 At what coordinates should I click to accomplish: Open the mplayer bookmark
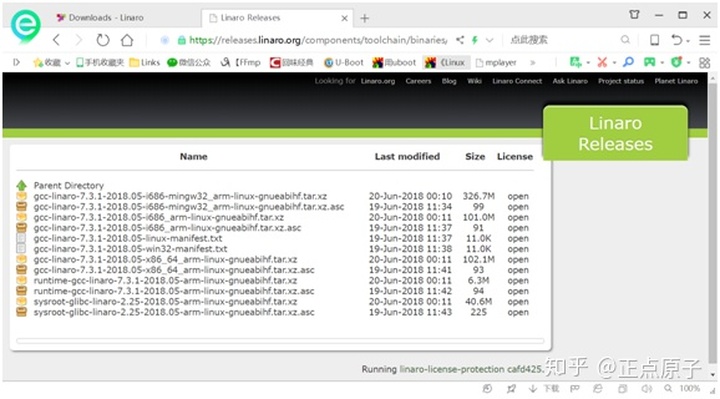click(x=496, y=62)
